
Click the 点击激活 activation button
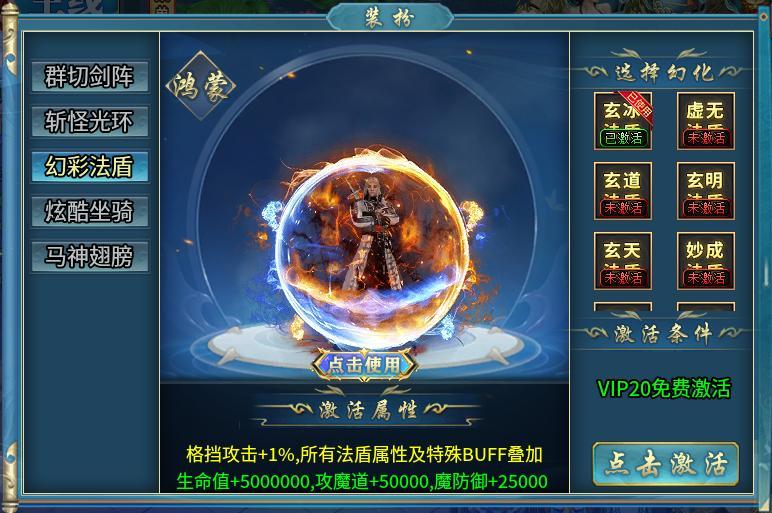pos(666,464)
